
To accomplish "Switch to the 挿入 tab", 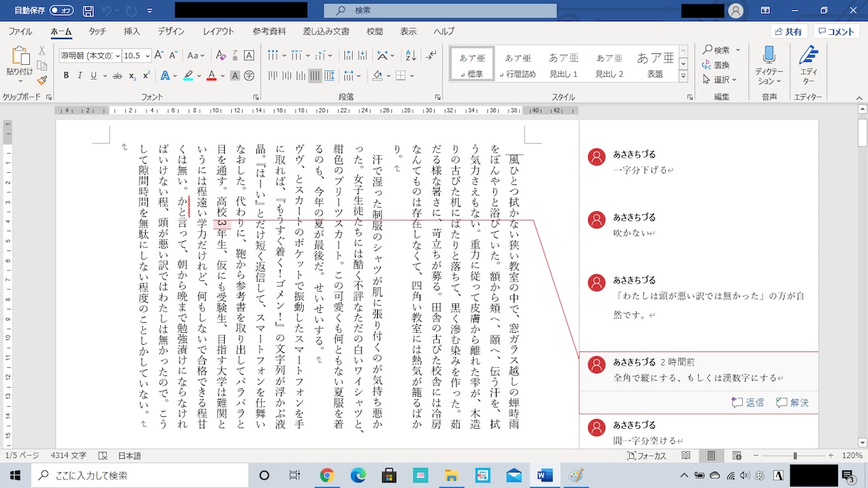I will coord(132,31).
